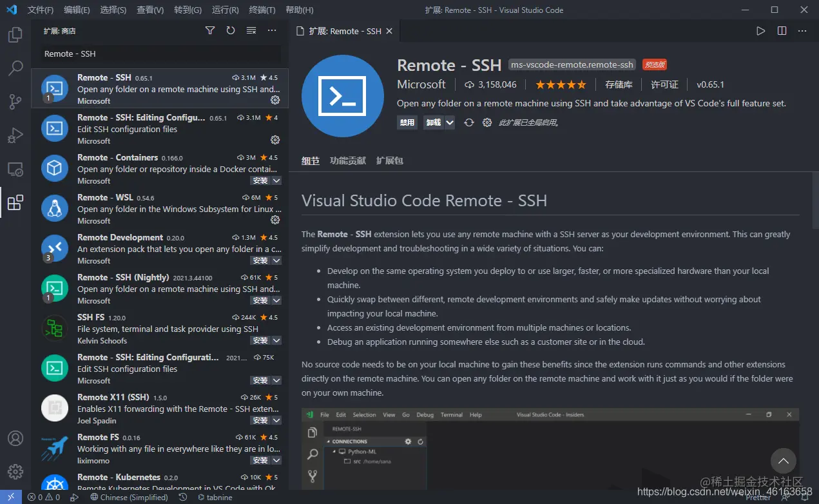819x504 pixels.
Task: Click the 卸载 uninstall button
Action: 434,122
